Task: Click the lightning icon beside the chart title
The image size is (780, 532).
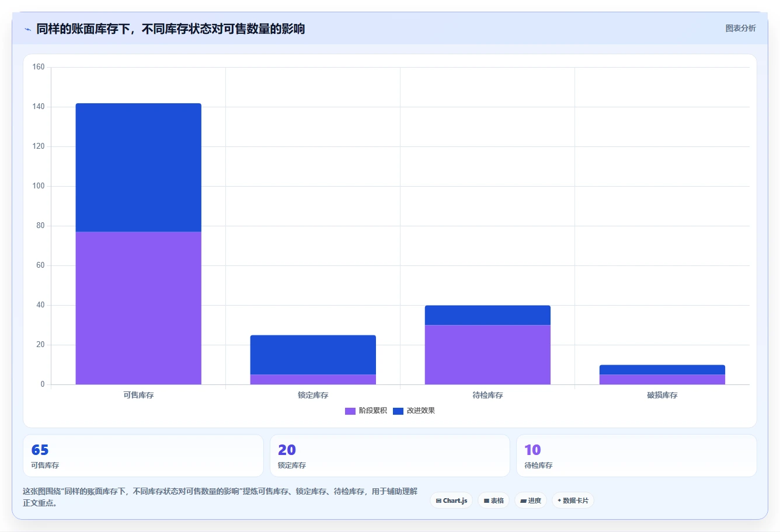Action: (27, 29)
